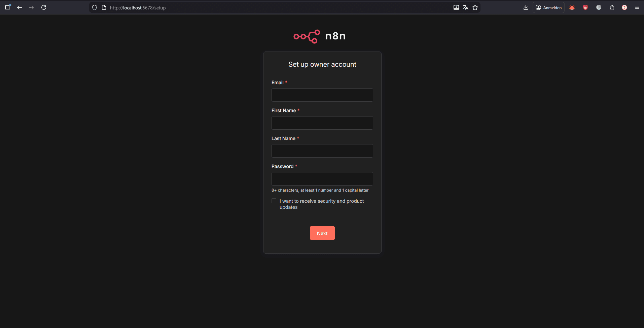Open the fox extension icon
The image size is (644, 328).
[x=572, y=7]
